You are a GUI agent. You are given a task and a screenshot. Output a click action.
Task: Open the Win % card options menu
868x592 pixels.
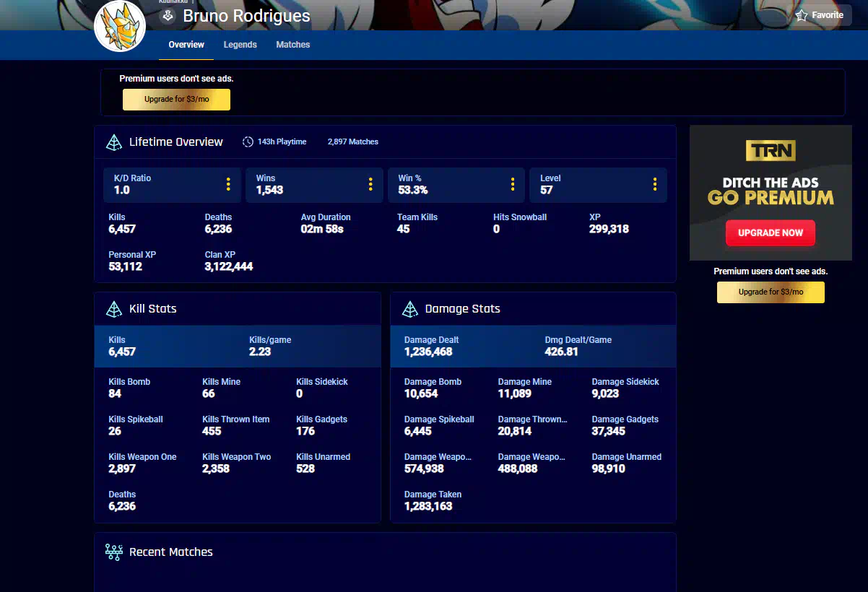(513, 184)
